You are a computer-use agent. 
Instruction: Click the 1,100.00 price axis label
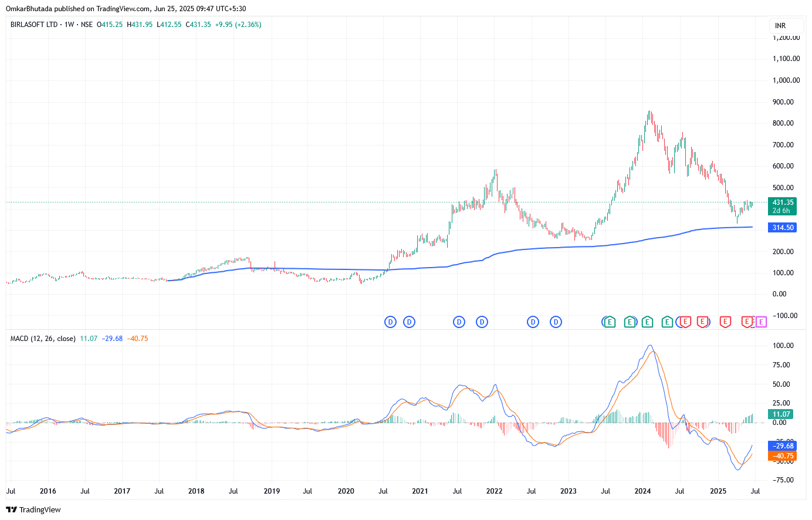coord(786,59)
